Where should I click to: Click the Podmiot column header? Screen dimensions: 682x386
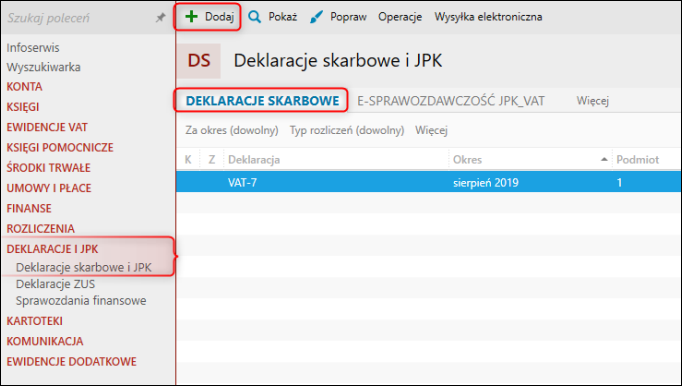[647, 160]
